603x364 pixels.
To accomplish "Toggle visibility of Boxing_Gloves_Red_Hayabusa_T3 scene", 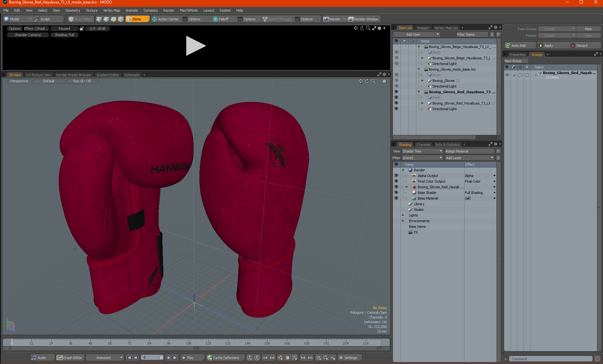I will tap(396, 92).
